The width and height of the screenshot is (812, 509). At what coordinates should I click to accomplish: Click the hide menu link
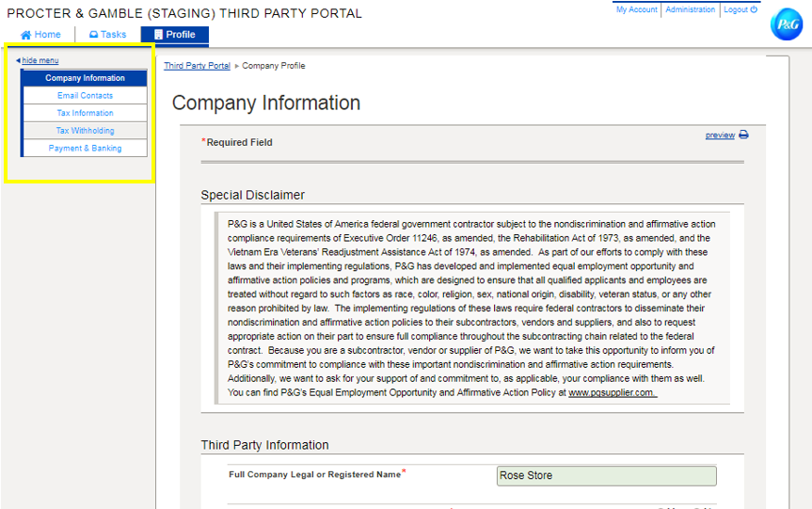pyautogui.click(x=40, y=60)
